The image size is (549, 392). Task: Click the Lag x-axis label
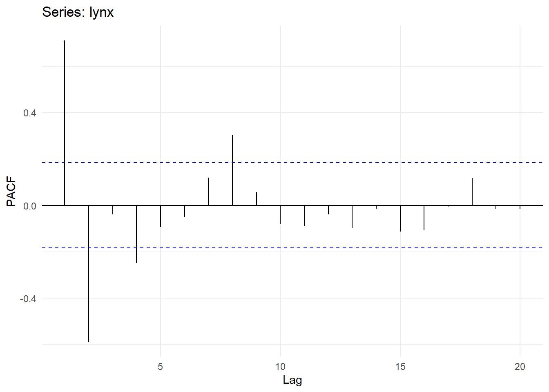(292, 380)
